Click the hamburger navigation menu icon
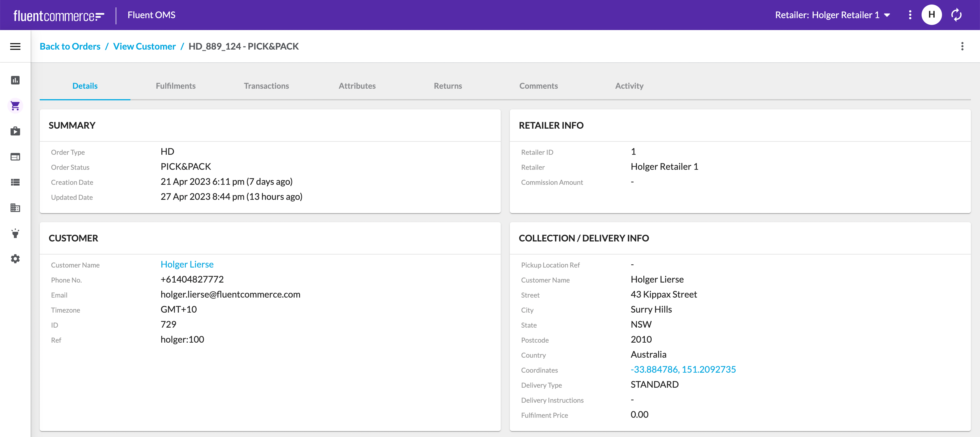Screen dimensions: 980x437 click(x=15, y=46)
